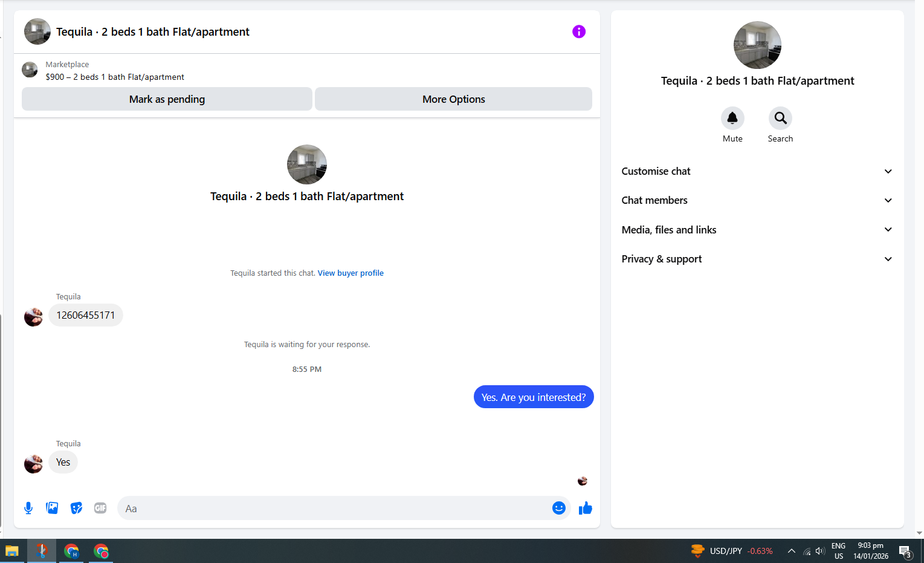Click sidebar title Tequila 2 beds 1 bath
This screenshot has height=563, width=924.
pos(757,80)
